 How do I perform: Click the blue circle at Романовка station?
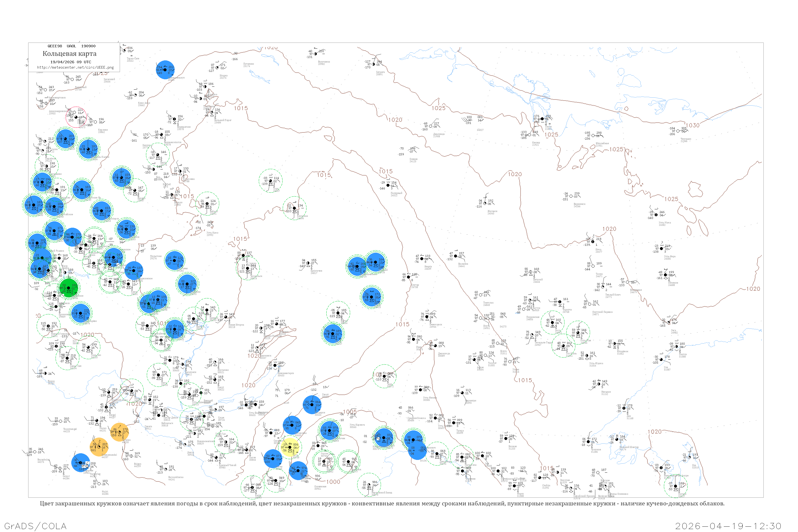coord(292,425)
